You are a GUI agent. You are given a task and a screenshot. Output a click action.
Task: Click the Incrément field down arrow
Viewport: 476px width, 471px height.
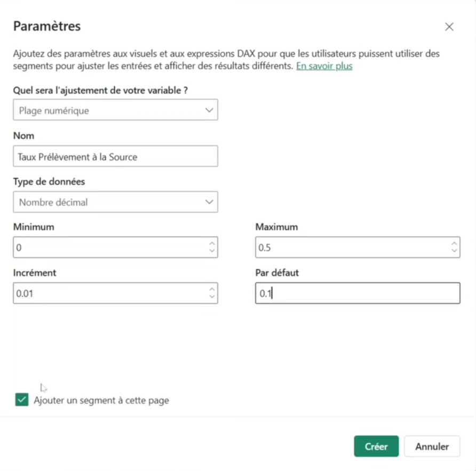pos(212,297)
